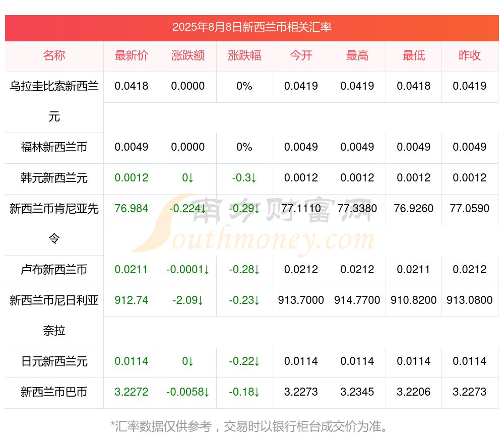The height and width of the screenshot is (442, 504).
Task: Click latest price 0.0418
Action: click(x=131, y=86)
